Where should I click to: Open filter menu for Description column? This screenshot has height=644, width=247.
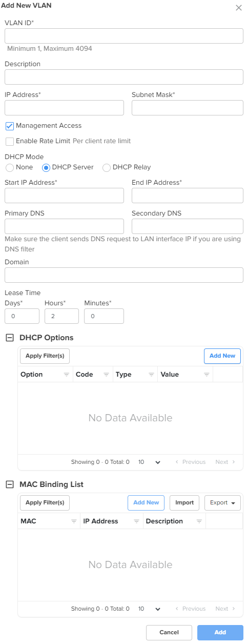click(199, 521)
